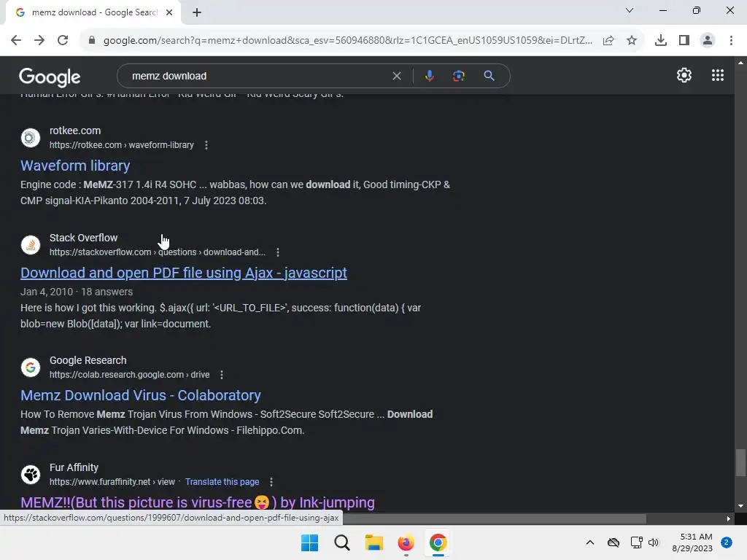Click the Google Research site name

pyautogui.click(x=88, y=360)
